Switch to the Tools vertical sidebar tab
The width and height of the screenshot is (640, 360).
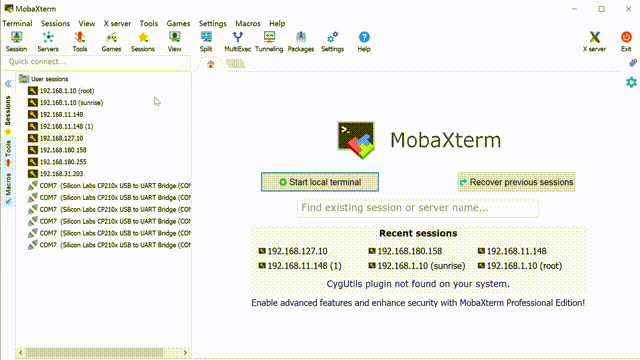point(8,154)
